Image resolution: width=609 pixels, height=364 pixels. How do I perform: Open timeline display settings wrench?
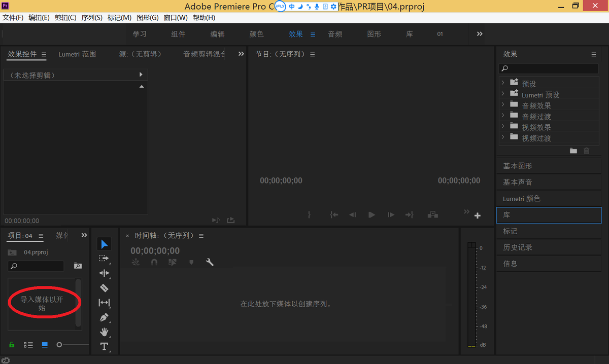click(210, 262)
